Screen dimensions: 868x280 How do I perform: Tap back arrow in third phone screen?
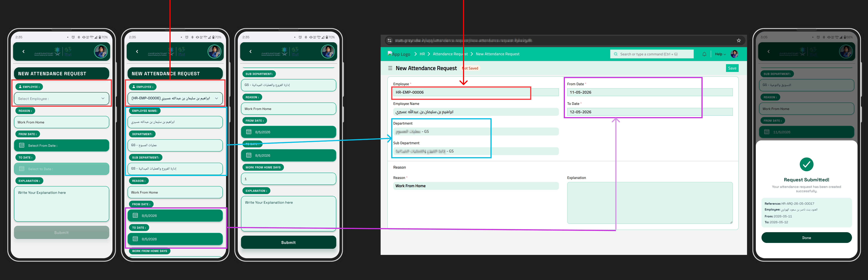pos(250,52)
